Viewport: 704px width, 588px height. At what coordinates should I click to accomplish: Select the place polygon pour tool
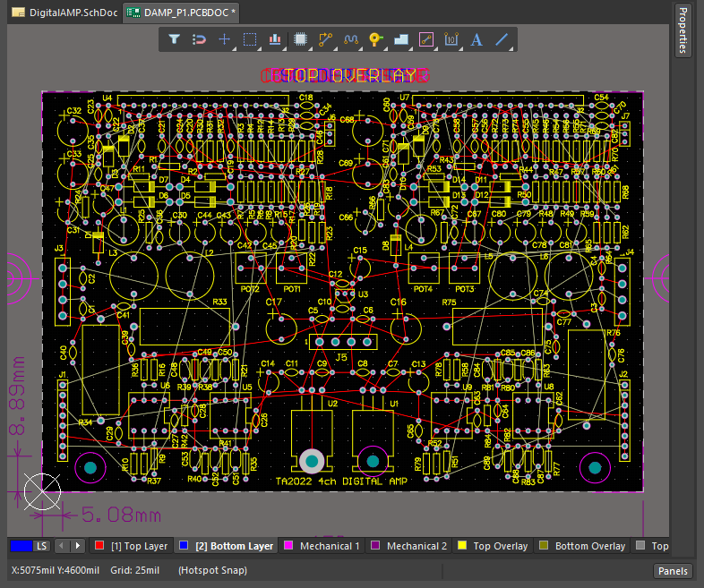[401, 39]
